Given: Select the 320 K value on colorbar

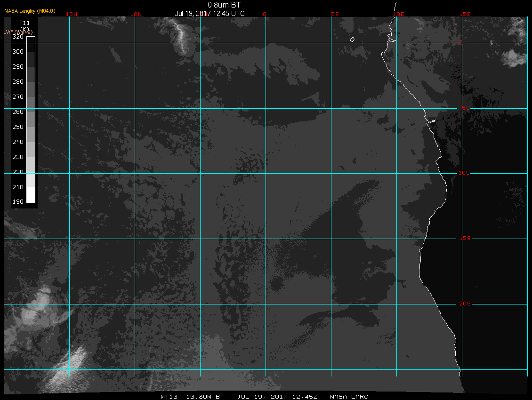Looking at the screenshot, I should (18, 37).
